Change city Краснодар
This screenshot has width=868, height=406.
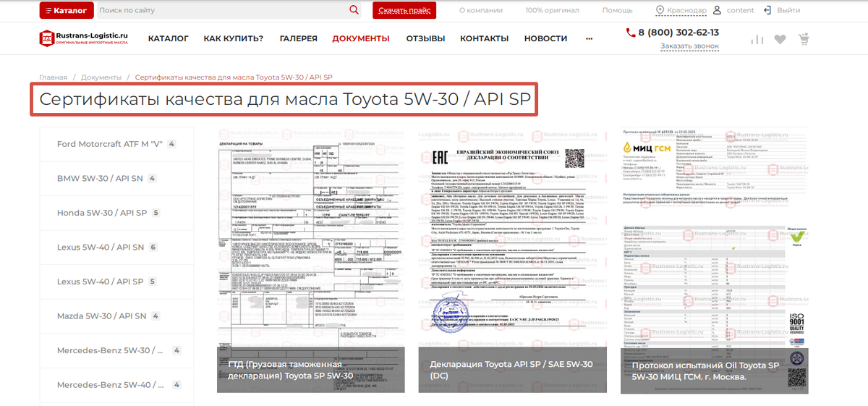click(x=686, y=10)
